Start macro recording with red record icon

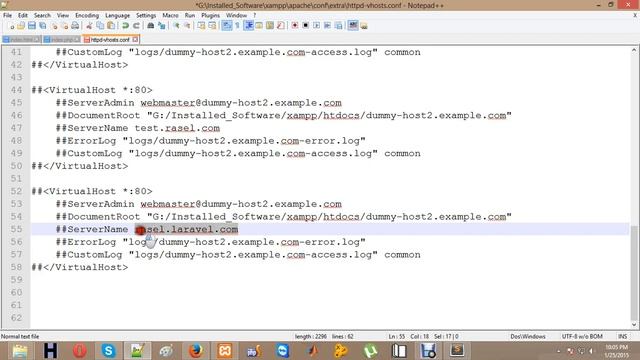pos(295,26)
